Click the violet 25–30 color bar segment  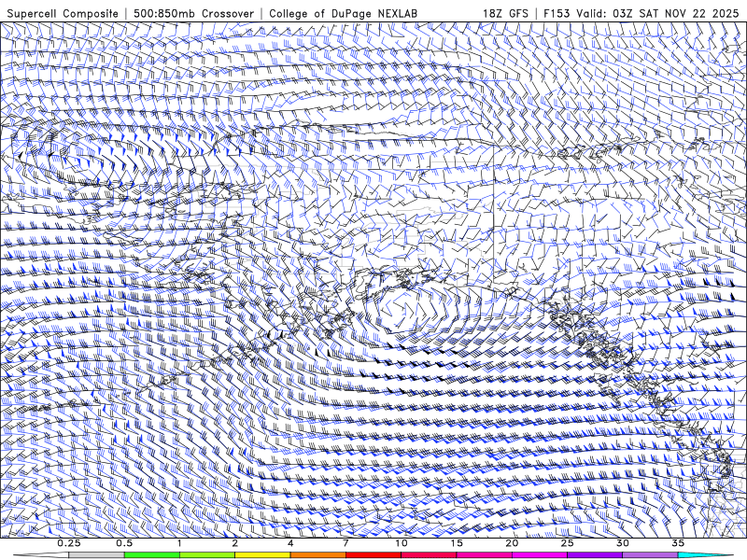[595, 555]
